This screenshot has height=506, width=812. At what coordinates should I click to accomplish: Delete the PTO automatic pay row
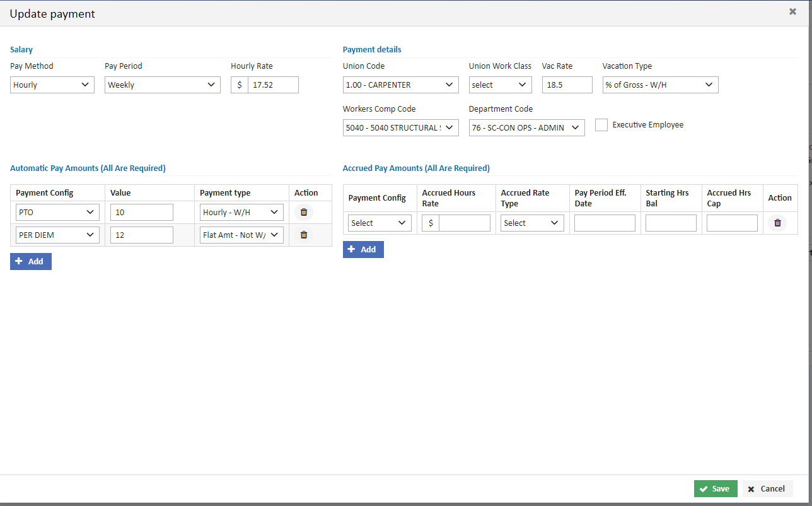[x=304, y=212]
